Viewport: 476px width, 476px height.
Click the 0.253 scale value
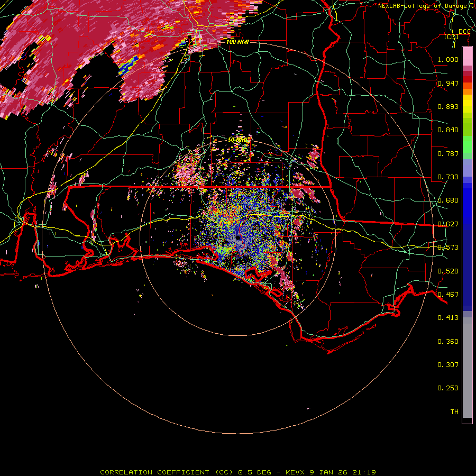tap(448, 388)
